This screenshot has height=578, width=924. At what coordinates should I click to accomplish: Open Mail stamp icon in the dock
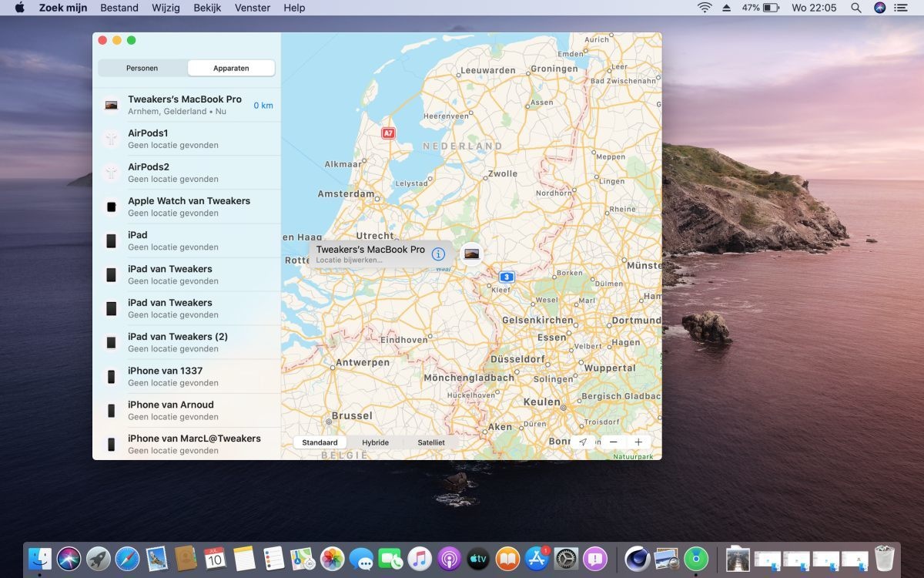pyautogui.click(x=157, y=559)
